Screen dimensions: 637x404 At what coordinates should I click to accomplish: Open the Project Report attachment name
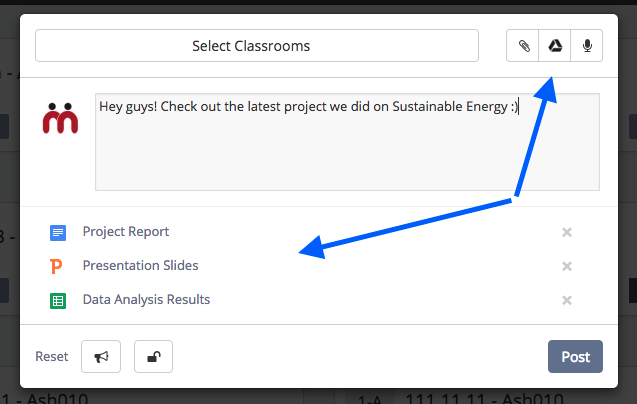126,232
